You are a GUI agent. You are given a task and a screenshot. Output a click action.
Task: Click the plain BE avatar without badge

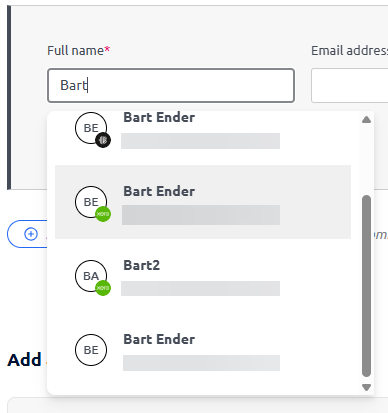pos(91,350)
